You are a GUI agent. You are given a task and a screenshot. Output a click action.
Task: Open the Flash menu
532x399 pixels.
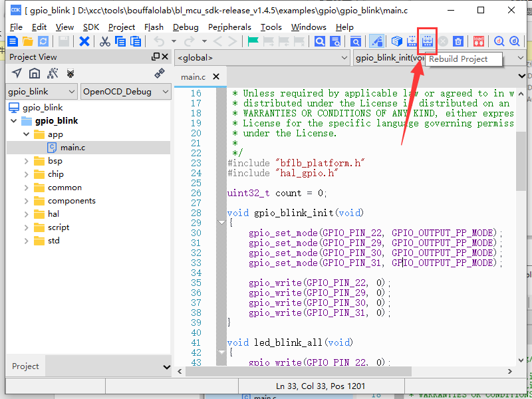(x=154, y=27)
